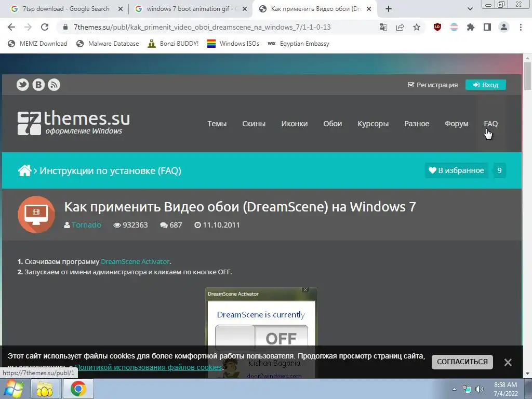Click network tray icon
532x399 pixels.
467,389
